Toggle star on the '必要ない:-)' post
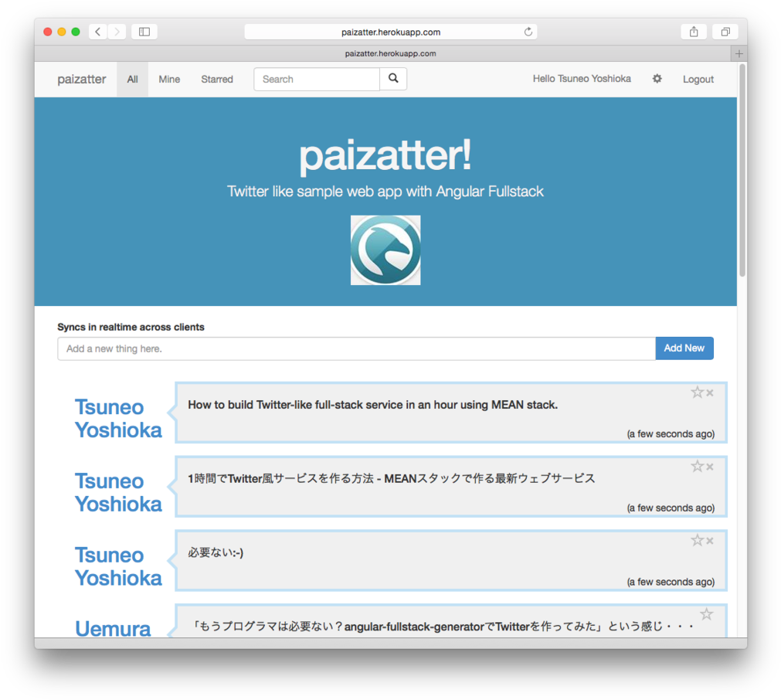This screenshot has width=781, height=700. point(697,541)
